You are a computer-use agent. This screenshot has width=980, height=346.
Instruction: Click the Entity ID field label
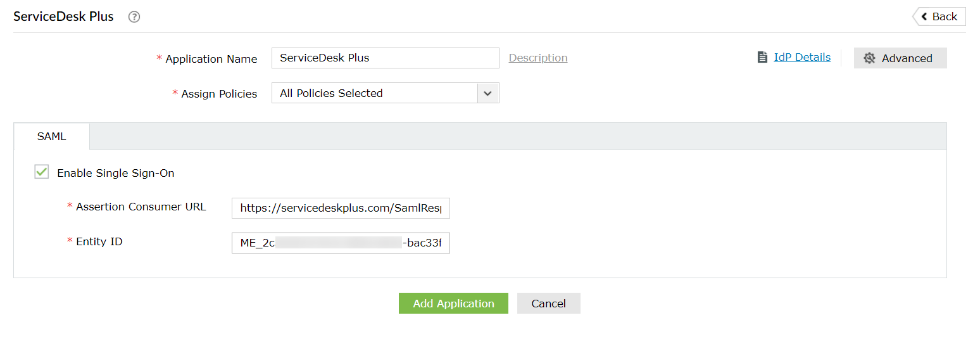point(99,241)
